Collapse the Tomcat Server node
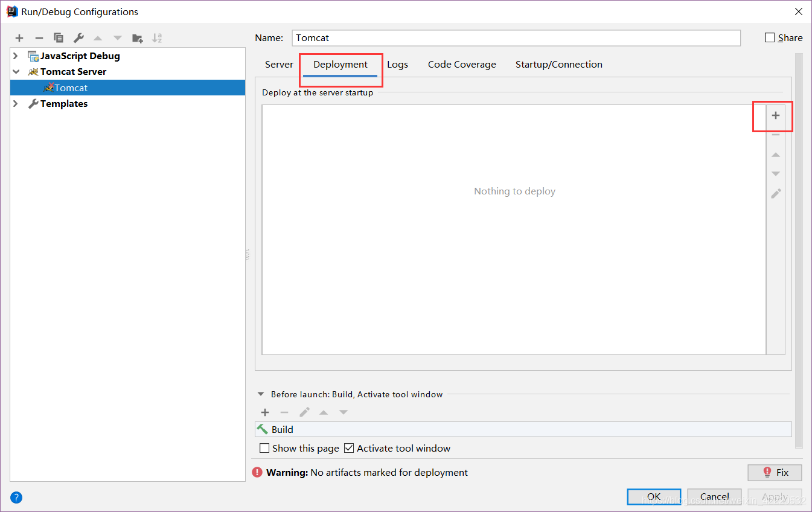Screen dimensions: 812x512 tap(16, 72)
